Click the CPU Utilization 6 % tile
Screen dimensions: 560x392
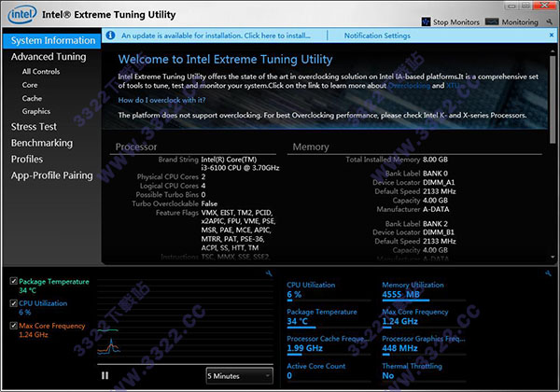pyautogui.click(x=328, y=290)
